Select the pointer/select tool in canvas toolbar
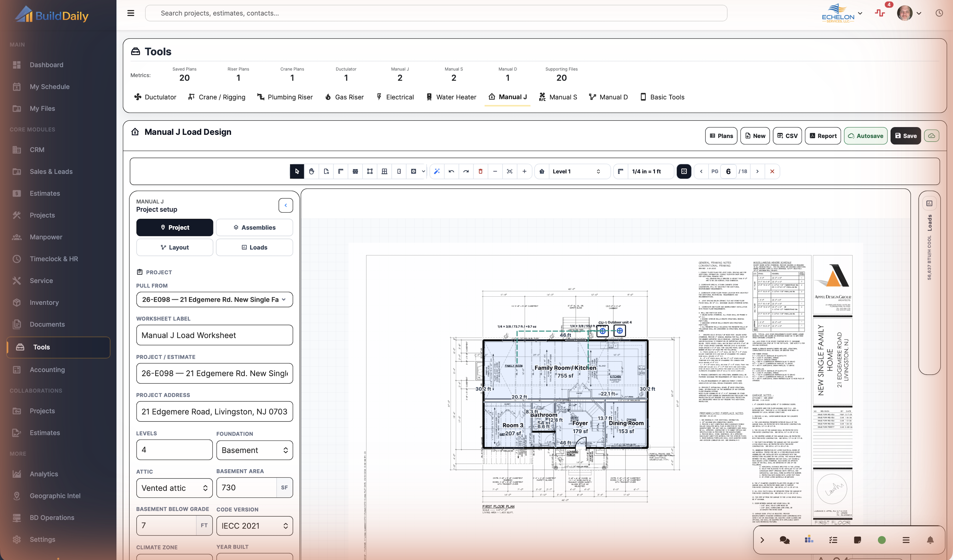Screen dimensions: 953x560 pyautogui.click(x=297, y=171)
